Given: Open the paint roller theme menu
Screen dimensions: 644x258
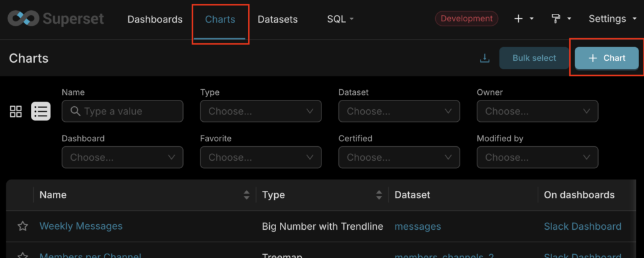Looking at the screenshot, I should coord(560,19).
